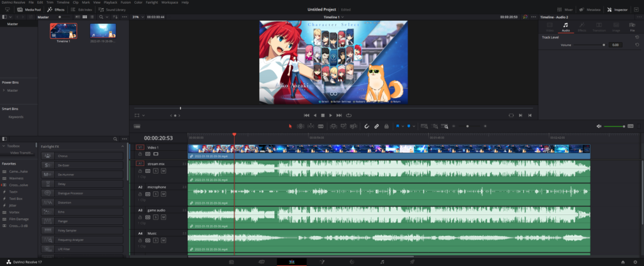Viewport: 644px width, 266px height.
Task: Open media pool search options dropdown
Action: [x=107, y=17]
